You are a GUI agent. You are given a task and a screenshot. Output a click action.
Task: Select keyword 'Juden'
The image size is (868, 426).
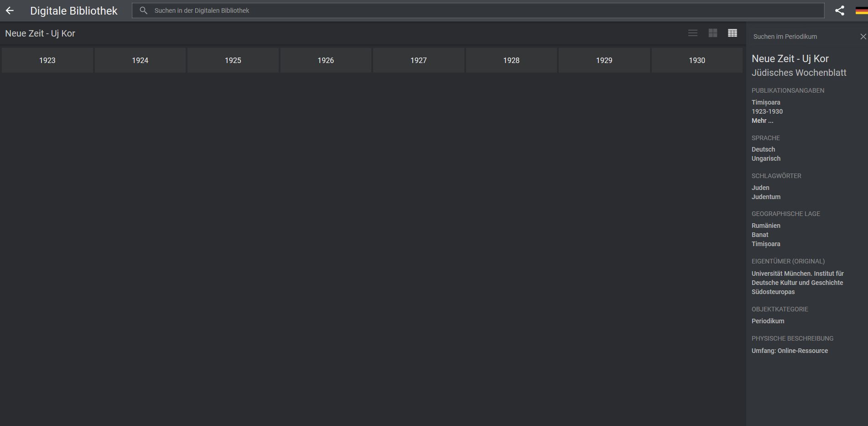(760, 188)
